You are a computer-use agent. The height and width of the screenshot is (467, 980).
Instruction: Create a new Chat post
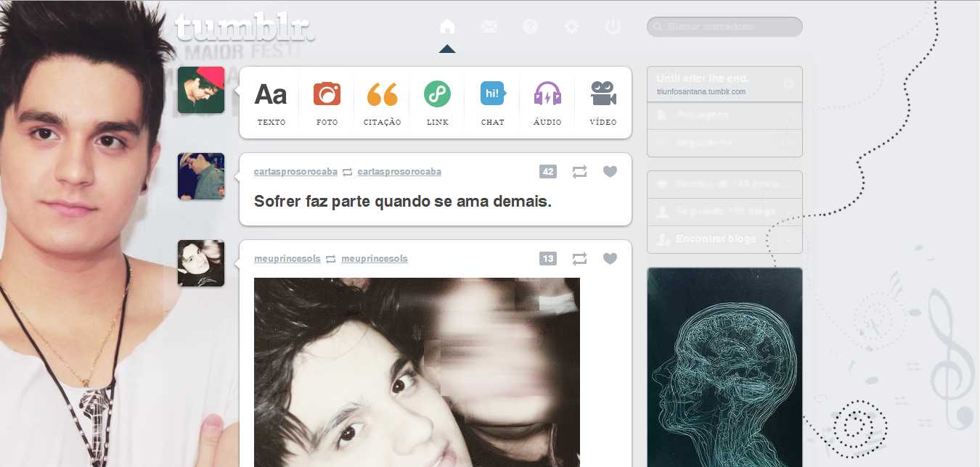pos(493,103)
